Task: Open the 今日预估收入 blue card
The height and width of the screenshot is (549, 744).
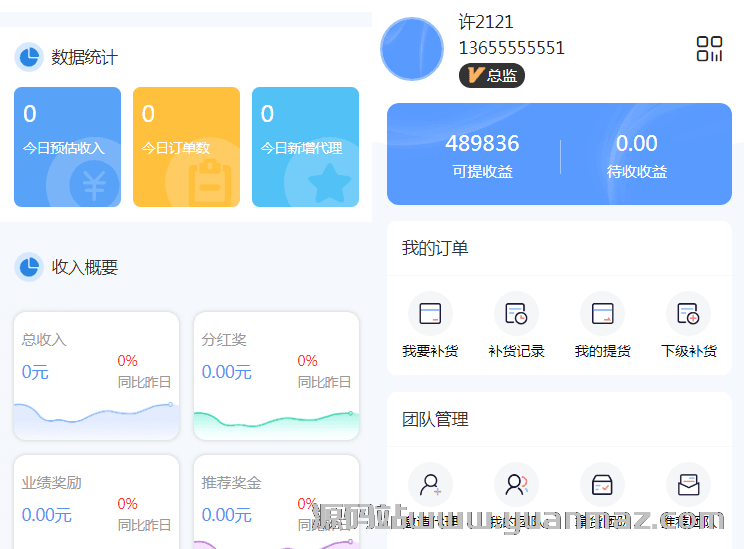Action: point(67,147)
